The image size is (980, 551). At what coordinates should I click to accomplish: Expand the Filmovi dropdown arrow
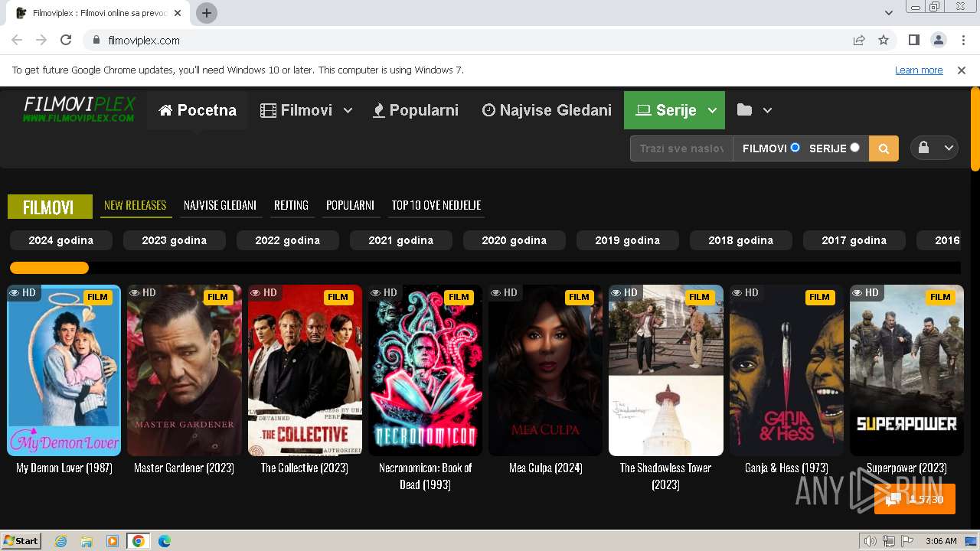(x=348, y=110)
